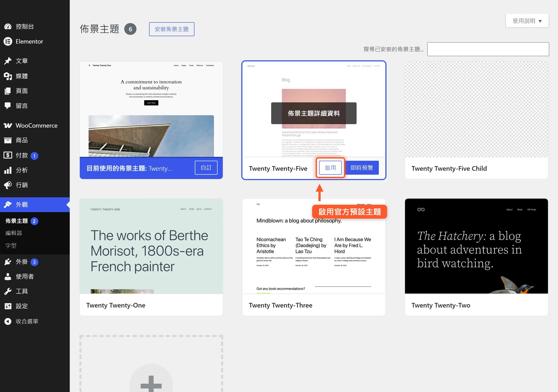This screenshot has height=392, width=558.
Task: Click 安裝佈景主題 button
Action: coord(172,29)
